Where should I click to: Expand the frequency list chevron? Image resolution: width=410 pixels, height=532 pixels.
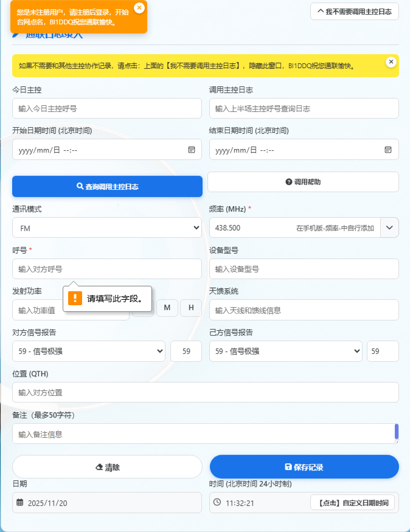pyautogui.click(x=389, y=227)
